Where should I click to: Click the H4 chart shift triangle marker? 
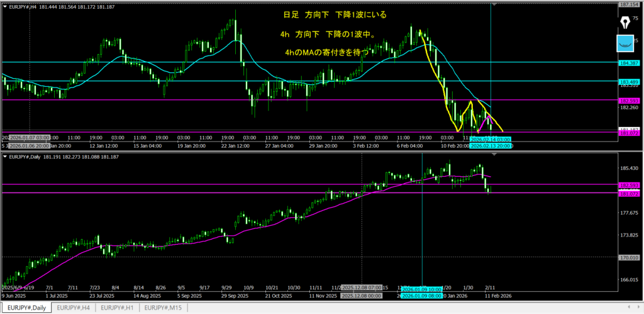[x=495, y=4]
